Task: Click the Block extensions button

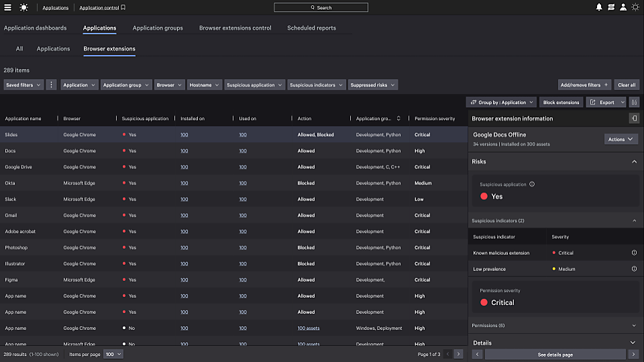Action: 561,103
